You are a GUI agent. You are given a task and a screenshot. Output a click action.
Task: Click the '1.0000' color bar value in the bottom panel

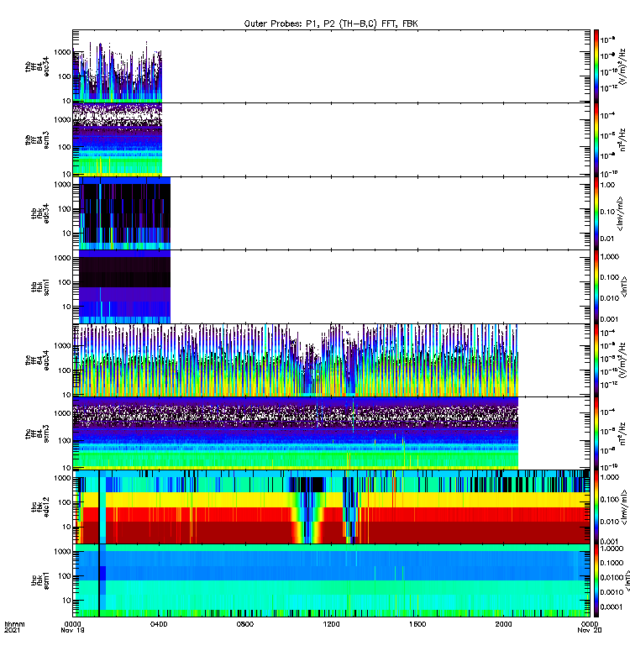612,549
